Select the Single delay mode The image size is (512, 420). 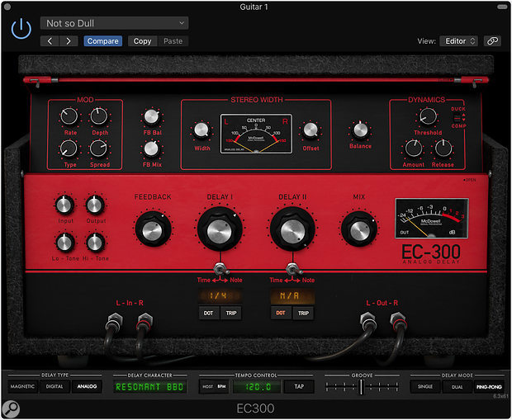point(425,387)
